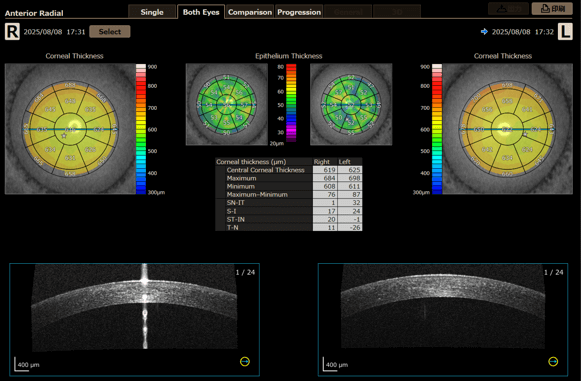Click the Anterior Radial title
This screenshot has width=581, height=381.
(x=34, y=13)
